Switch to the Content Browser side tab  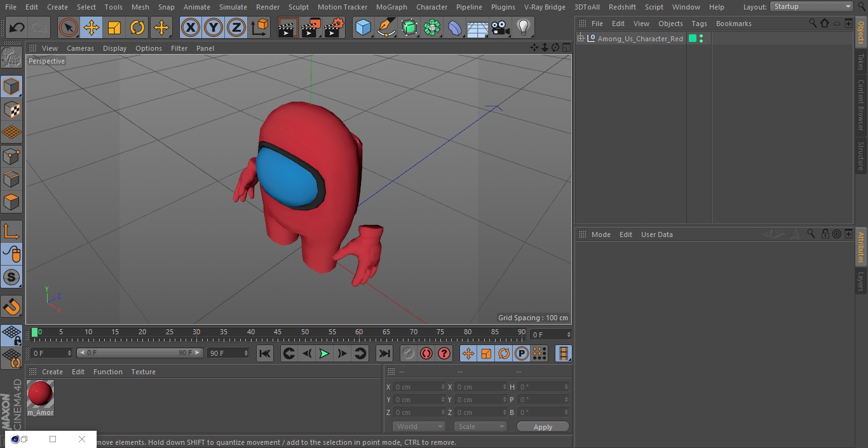coord(861,105)
